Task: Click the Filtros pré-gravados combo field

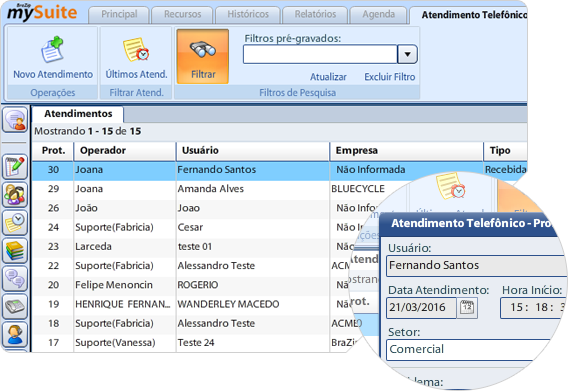Action: (320, 54)
